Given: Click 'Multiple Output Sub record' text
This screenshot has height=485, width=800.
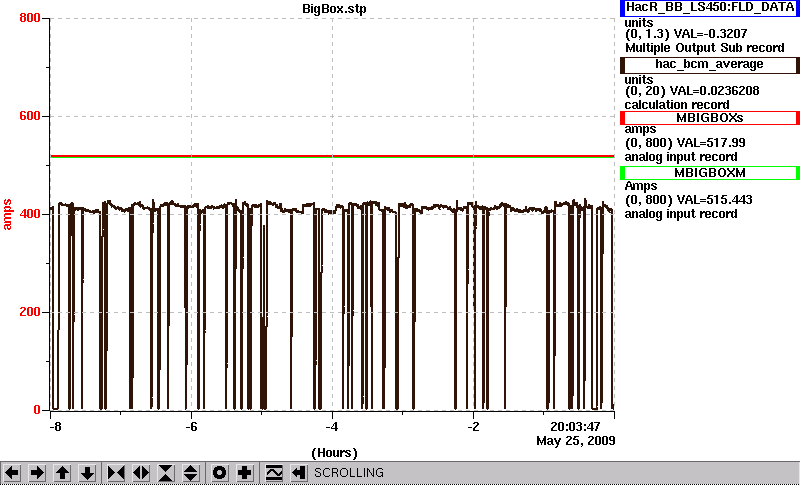Looking at the screenshot, I should [x=705, y=48].
